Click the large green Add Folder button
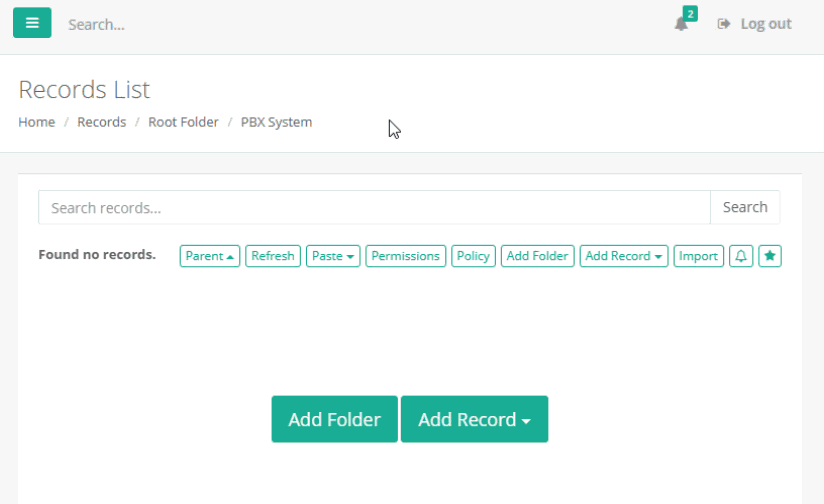824x504 pixels. [334, 419]
